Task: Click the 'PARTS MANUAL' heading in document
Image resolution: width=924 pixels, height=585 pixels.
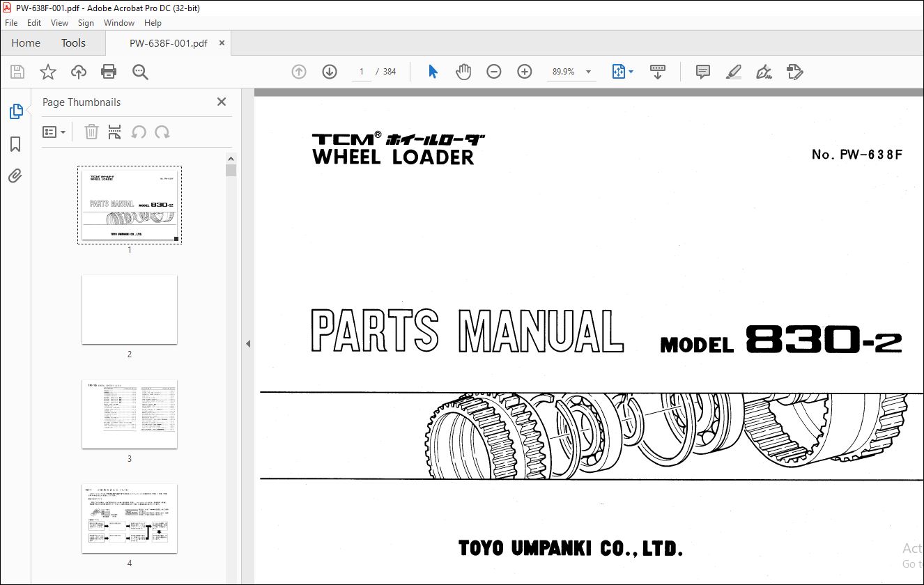Action: [x=467, y=330]
